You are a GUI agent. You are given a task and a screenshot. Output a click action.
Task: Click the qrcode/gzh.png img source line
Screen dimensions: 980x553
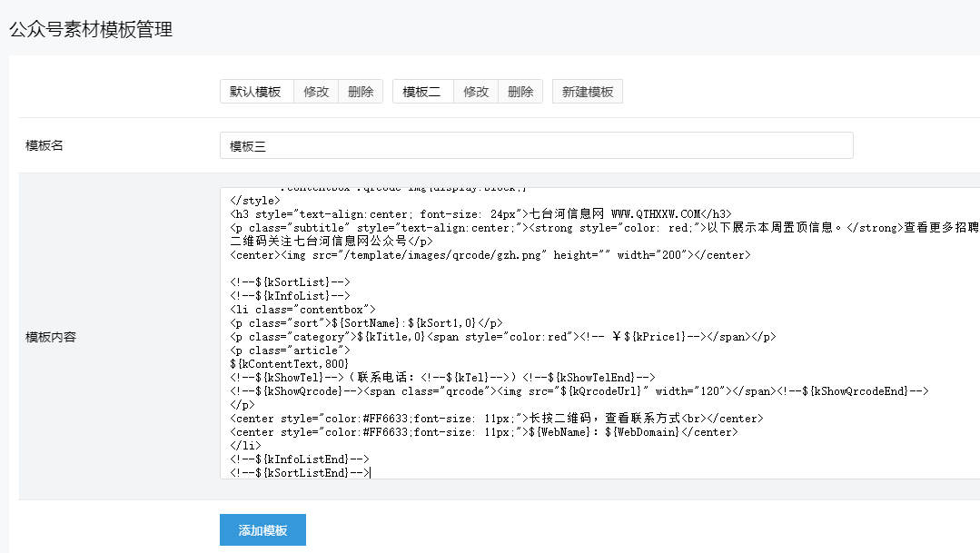pyautogui.click(x=490, y=255)
